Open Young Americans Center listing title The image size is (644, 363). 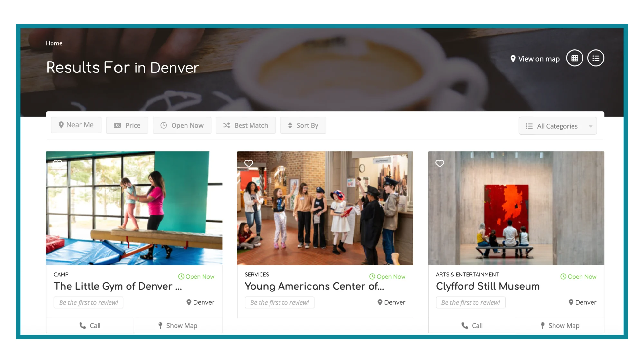coord(314,286)
